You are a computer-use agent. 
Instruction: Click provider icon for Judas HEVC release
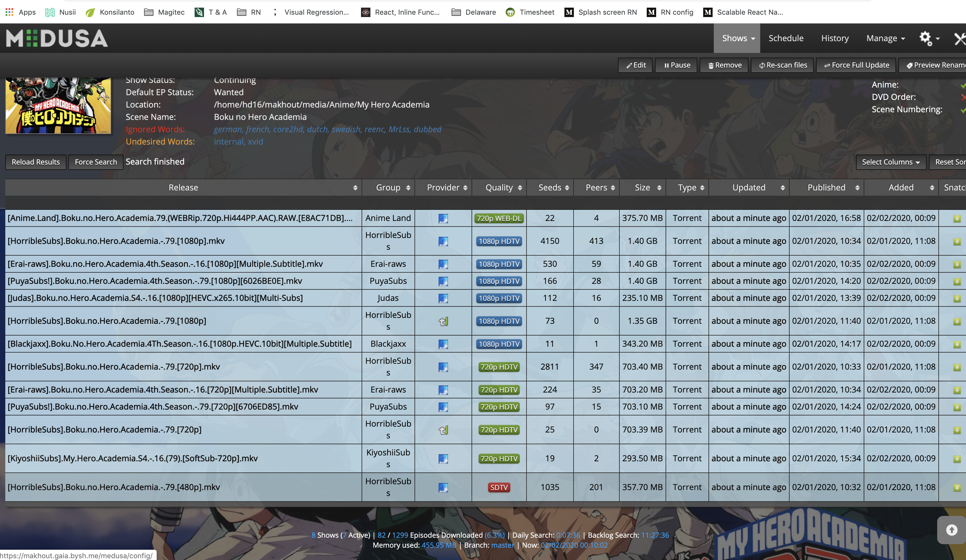443,298
